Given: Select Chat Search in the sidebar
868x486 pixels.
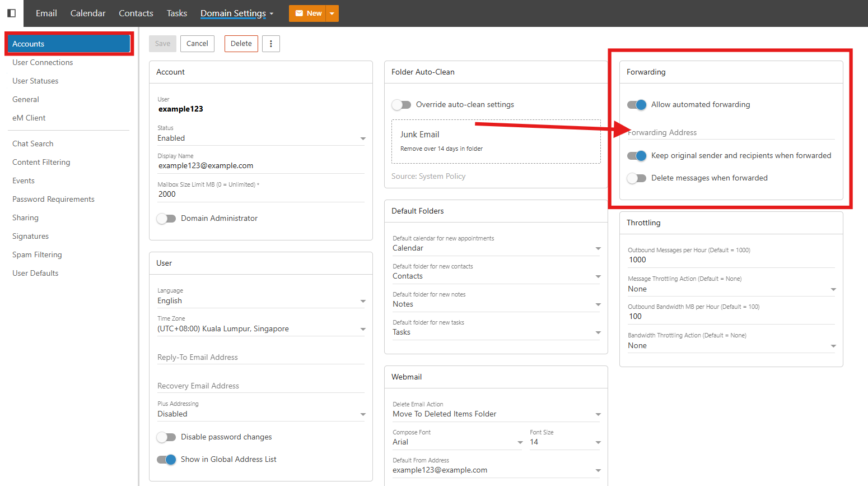Looking at the screenshot, I should (33, 144).
